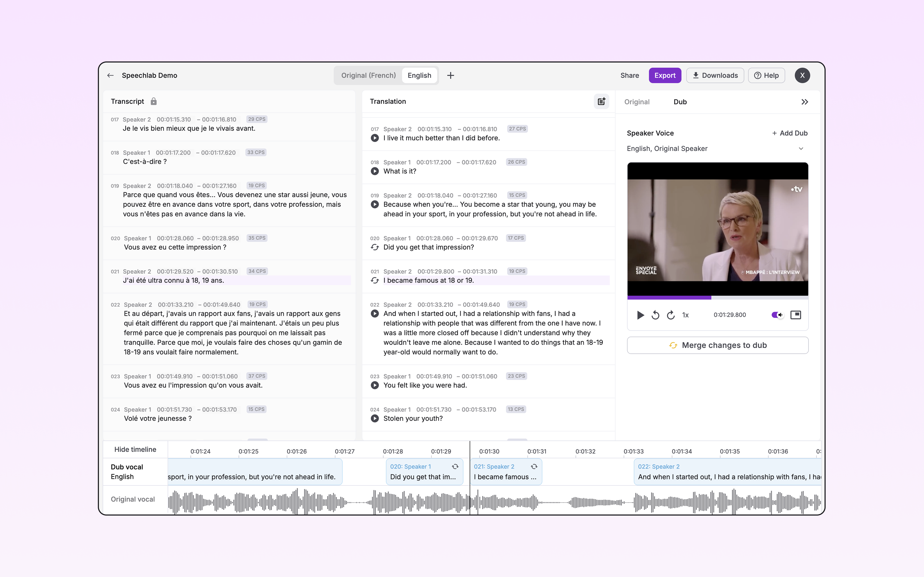
Task: Click the plus icon to add a language
Action: [x=451, y=75]
